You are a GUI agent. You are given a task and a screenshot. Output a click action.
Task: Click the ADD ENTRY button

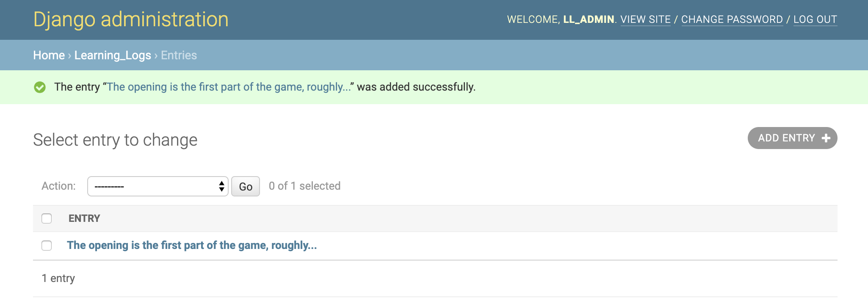793,138
